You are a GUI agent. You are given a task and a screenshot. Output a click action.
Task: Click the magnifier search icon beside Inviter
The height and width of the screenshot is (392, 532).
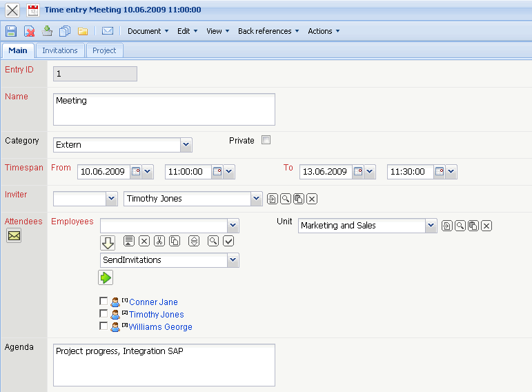pos(286,199)
